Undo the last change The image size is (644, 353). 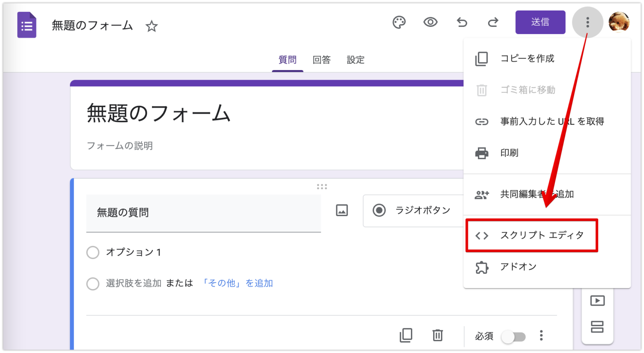[462, 23]
